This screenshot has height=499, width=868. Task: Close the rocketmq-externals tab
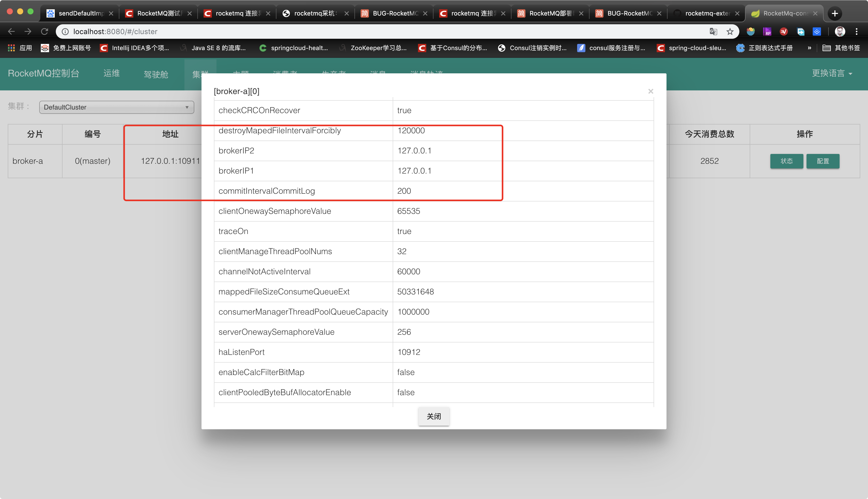click(737, 13)
